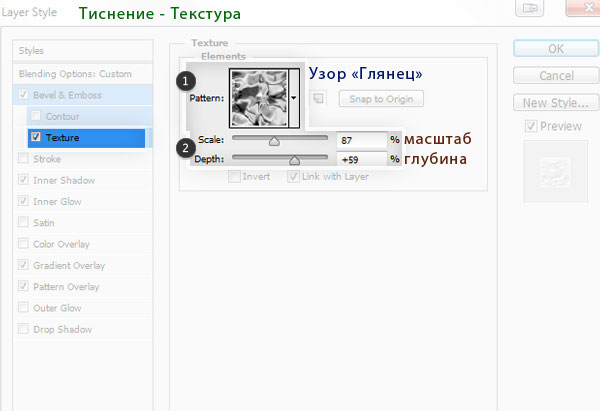Toggle the Inner Shadow checkbox
600x411 pixels.
(23, 179)
